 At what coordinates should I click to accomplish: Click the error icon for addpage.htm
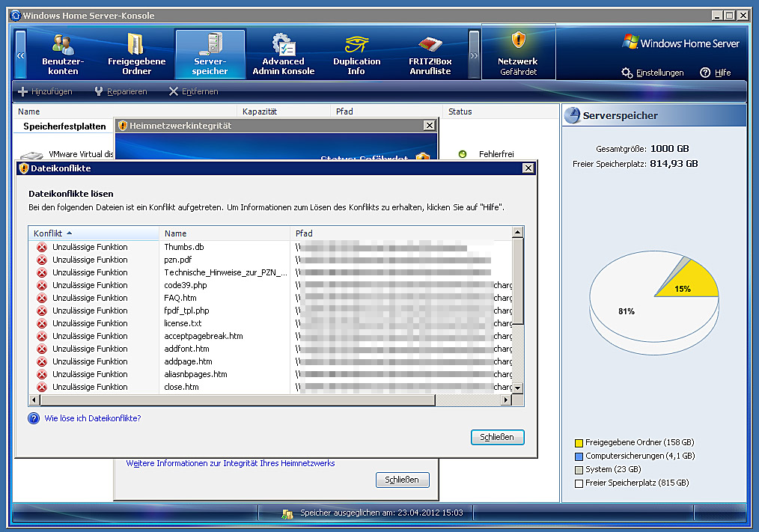tap(42, 361)
